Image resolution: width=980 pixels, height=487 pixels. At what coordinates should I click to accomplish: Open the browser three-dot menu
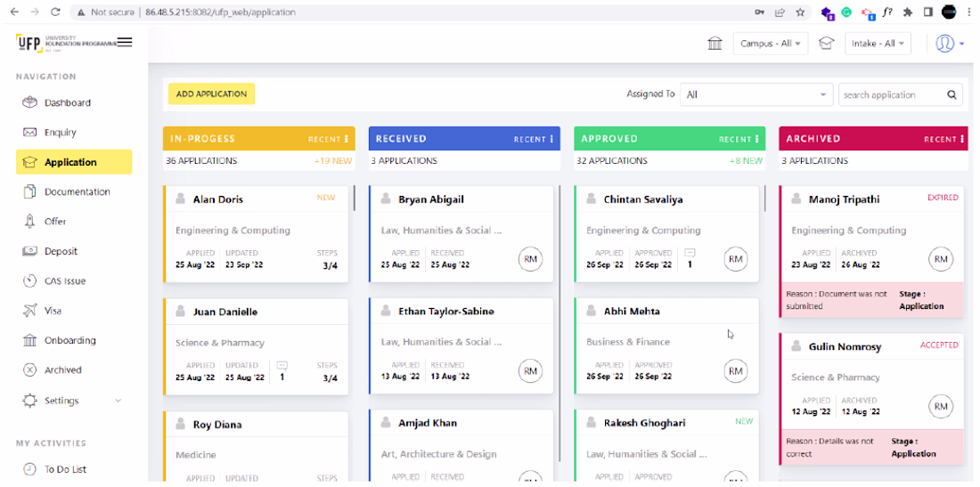click(x=968, y=12)
